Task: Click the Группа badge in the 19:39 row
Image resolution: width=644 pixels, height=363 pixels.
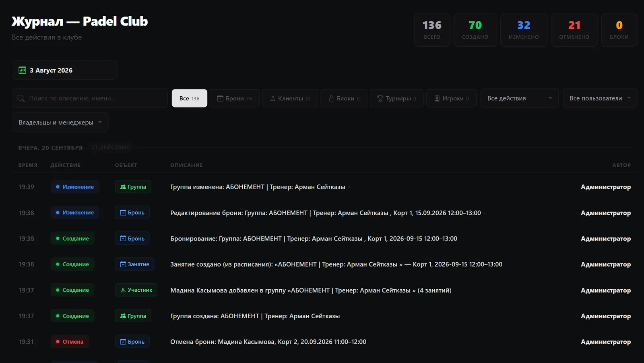Action: click(133, 187)
